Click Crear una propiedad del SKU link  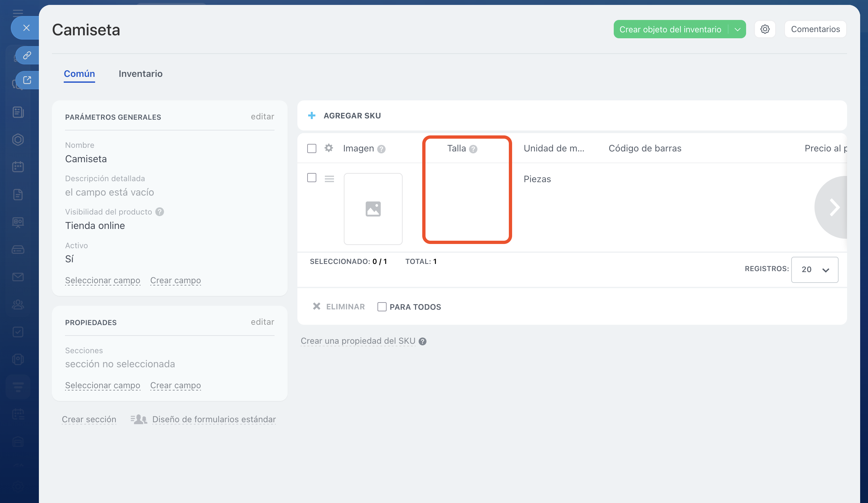coord(358,340)
